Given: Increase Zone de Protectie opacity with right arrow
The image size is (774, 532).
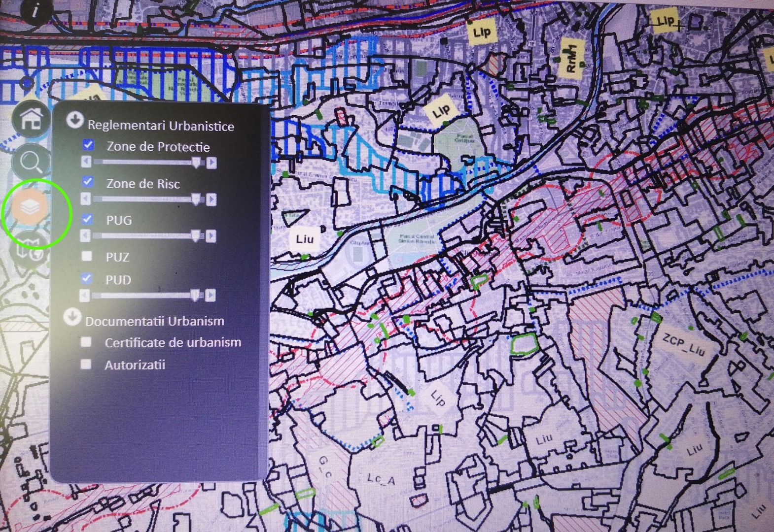Looking at the screenshot, I should 211,163.
